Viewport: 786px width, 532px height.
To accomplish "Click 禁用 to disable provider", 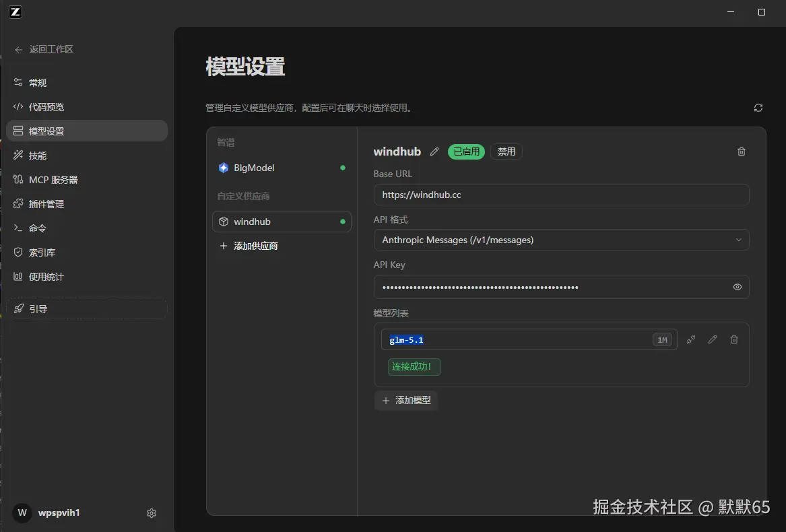I will [506, 152].
